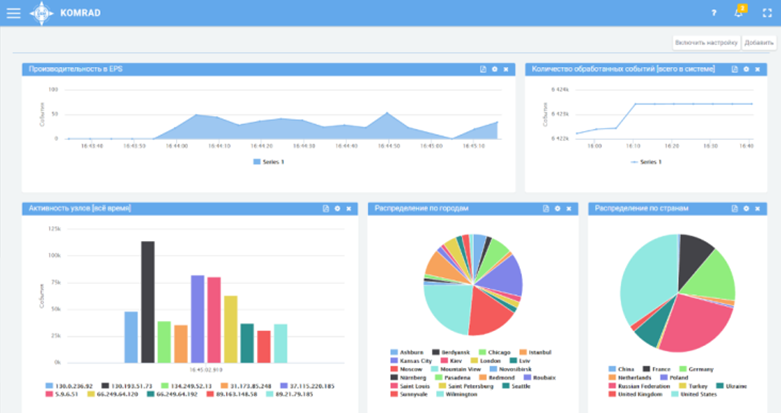Toggle legend entry 130.0.236.92
The width and height of the screenshot is (781, 413).
(x=69, y=386)
